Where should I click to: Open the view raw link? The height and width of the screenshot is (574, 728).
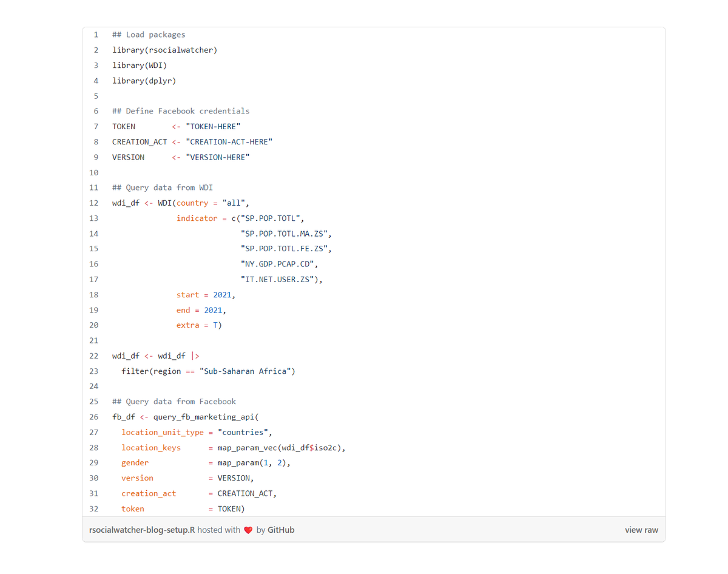tap(641, 530)
